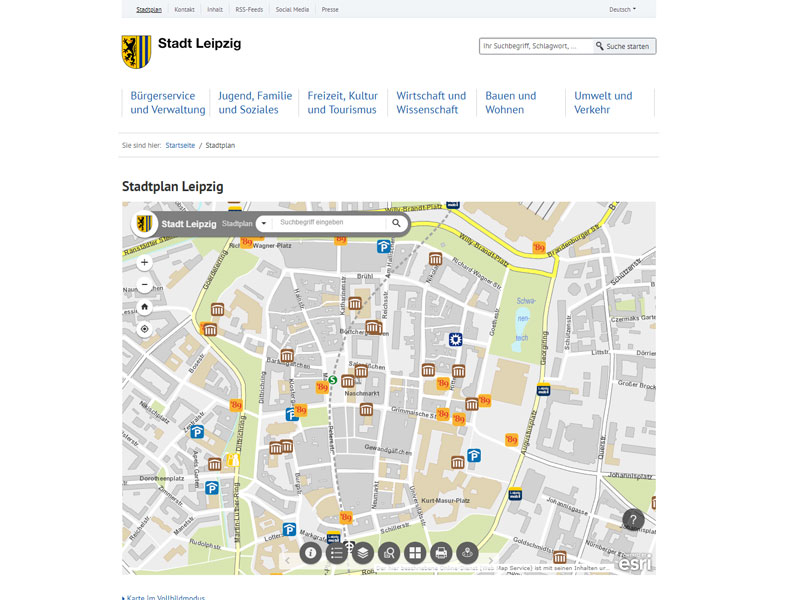The height and width of the screenshot is (600, 800).
Task: Open the help question mark on the map
Action: pyautogui.click(x=631, y=520)
